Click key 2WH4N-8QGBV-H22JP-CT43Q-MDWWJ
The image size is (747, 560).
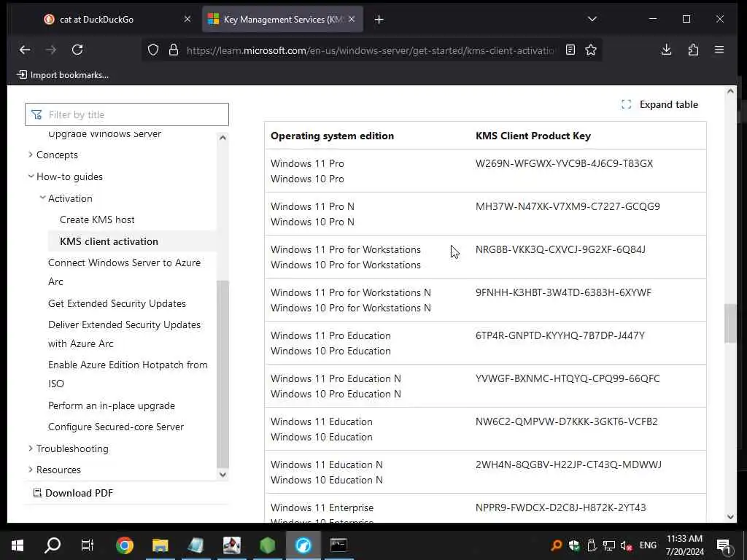point(568,464)
